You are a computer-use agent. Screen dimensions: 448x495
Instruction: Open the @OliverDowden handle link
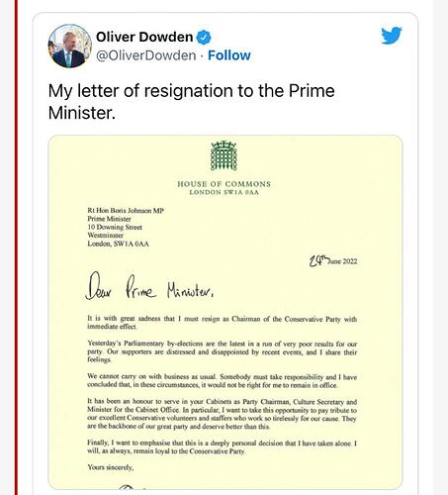[146, 55]
